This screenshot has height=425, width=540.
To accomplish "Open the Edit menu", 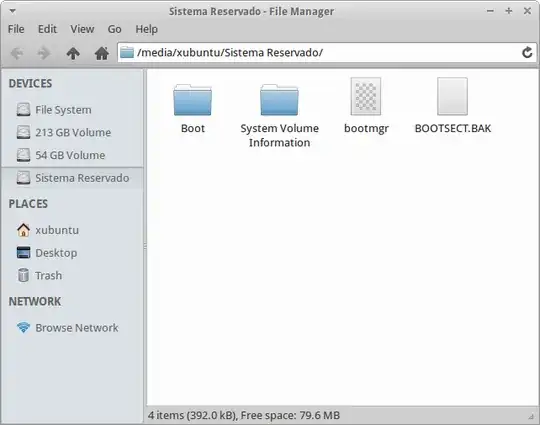I will point(47,29).
